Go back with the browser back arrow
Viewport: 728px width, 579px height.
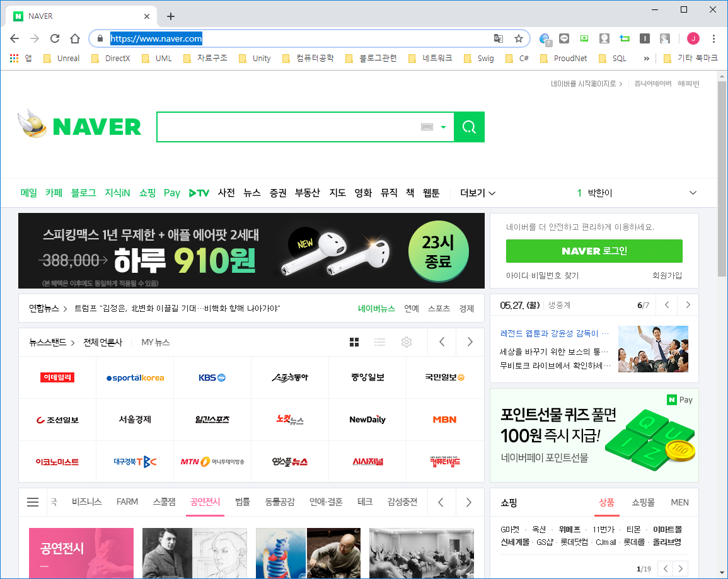pyautogui.click(x=14, y=38)
